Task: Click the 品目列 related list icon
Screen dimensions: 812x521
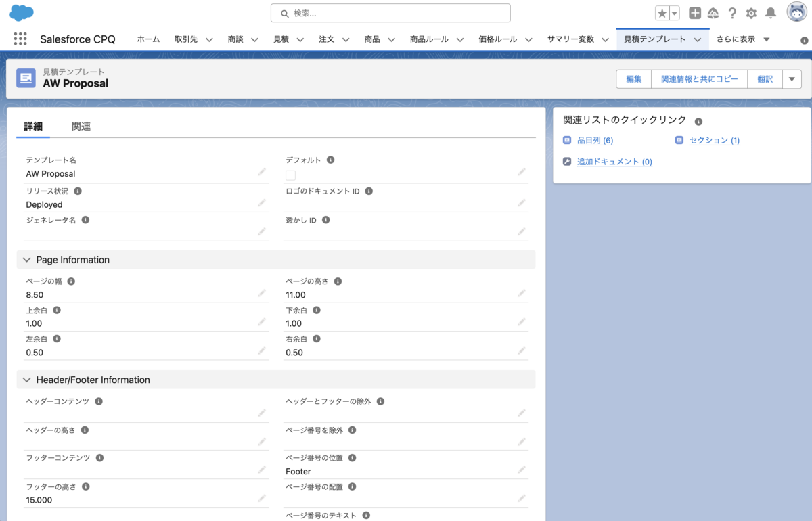Action: 566,140
